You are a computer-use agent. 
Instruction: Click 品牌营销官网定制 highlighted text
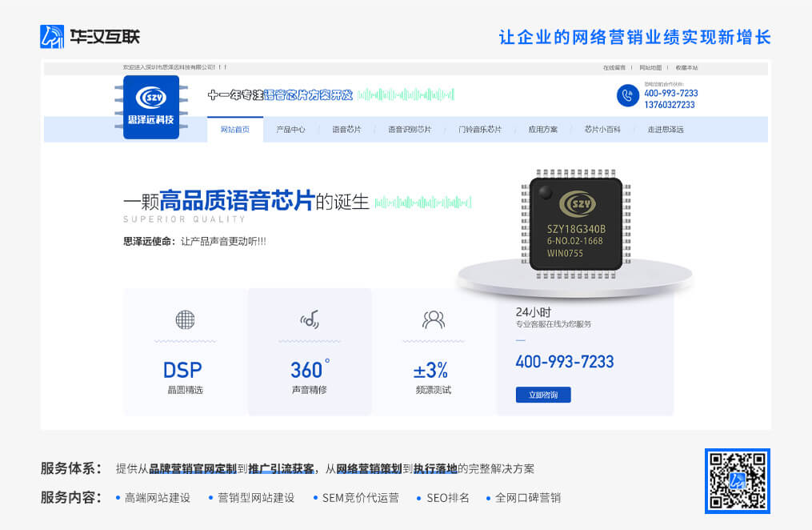(193, 469)
